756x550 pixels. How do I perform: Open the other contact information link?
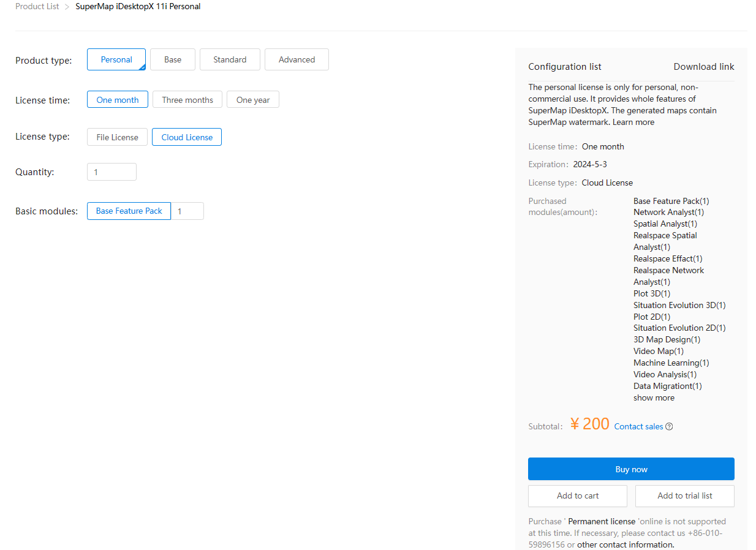click(626, 544)
